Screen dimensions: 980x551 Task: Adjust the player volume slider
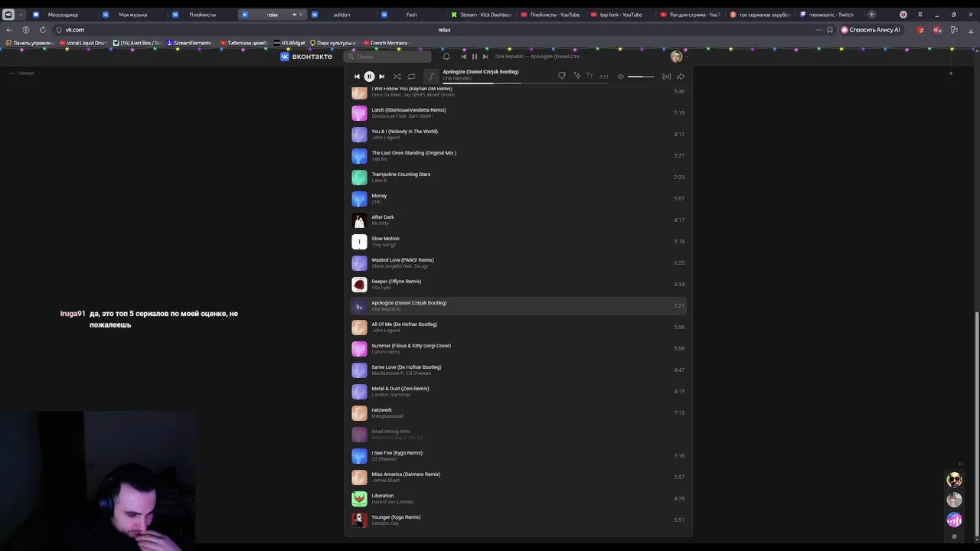641,77
